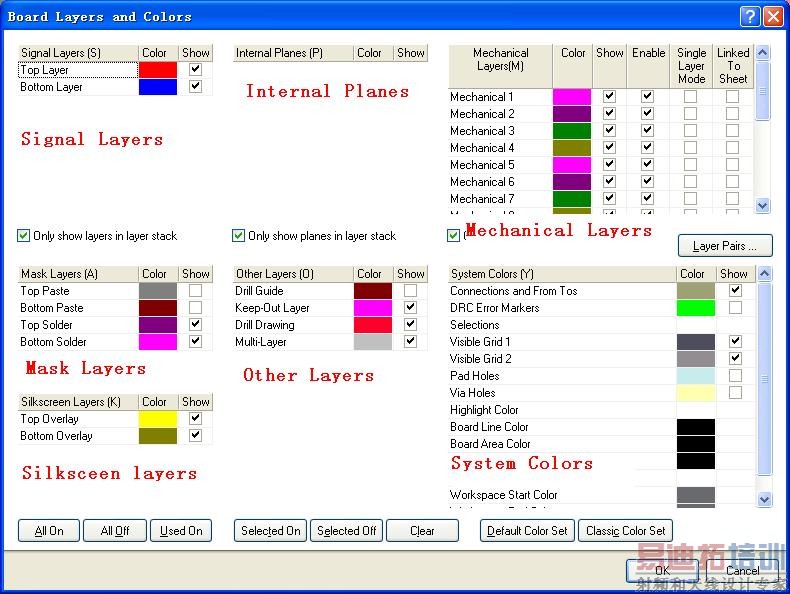Click System Colors scrollbar up arrow
790x594 pixels.
coord(764,274)
